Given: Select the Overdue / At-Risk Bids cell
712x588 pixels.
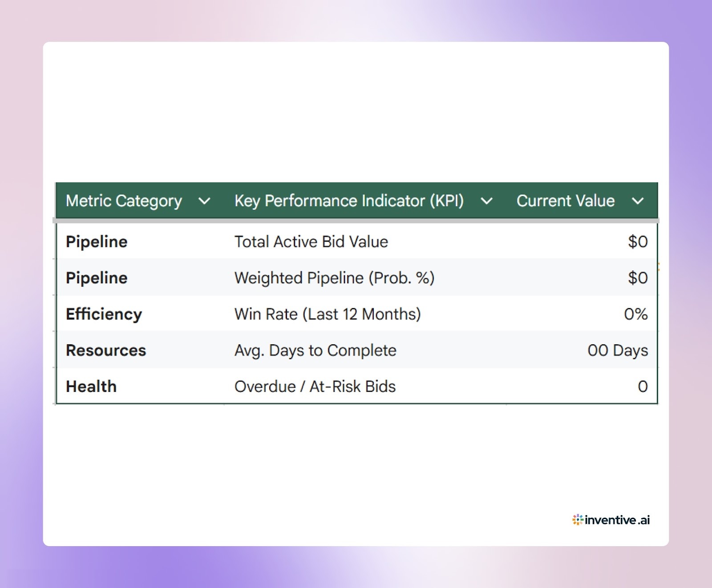Looking at the screenshot, I should tap(315, 387).
